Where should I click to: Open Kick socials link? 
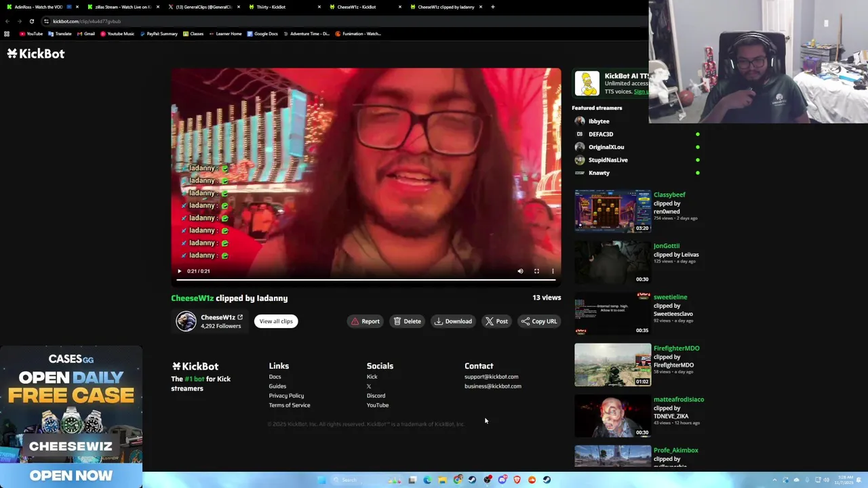click(372, 377)
